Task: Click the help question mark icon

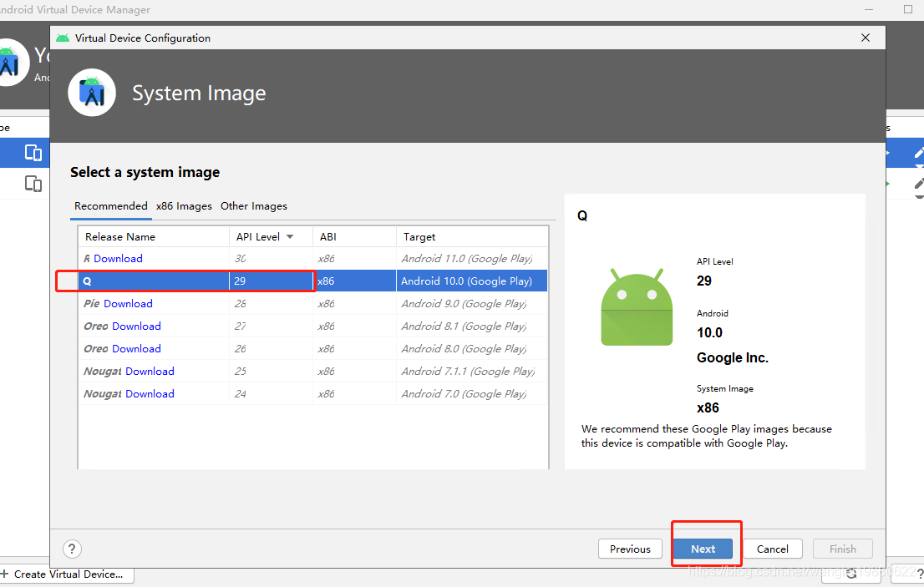Action: coord(72,549)
